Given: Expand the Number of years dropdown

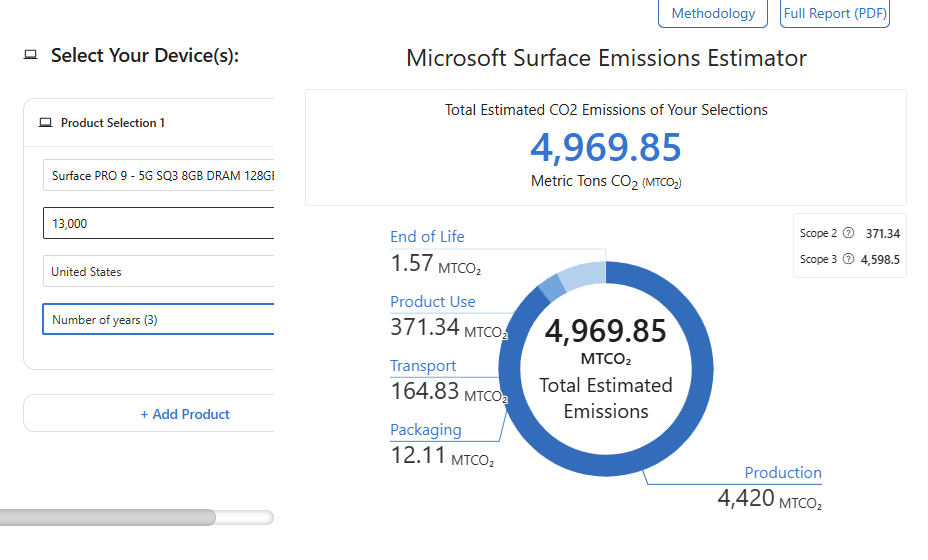Looking at the screenshot, I should tap(160, 320).
